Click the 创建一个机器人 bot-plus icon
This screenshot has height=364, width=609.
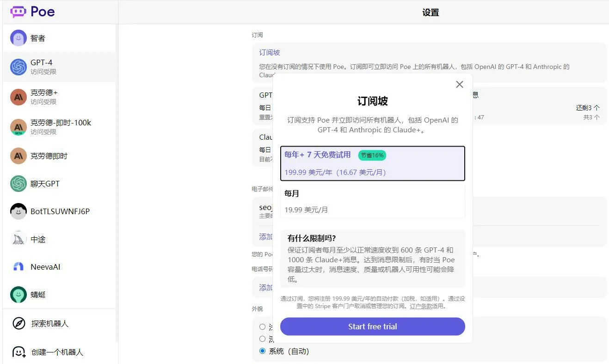click(x=19, y=352)
